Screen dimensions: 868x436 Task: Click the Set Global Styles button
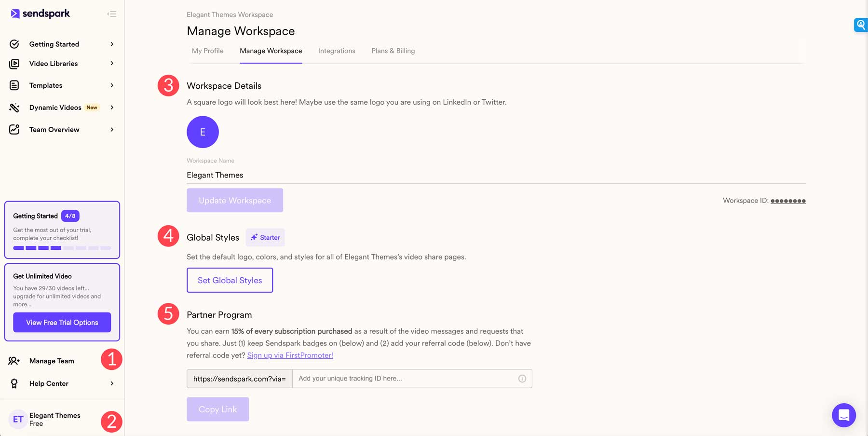[x=230, y=280]
